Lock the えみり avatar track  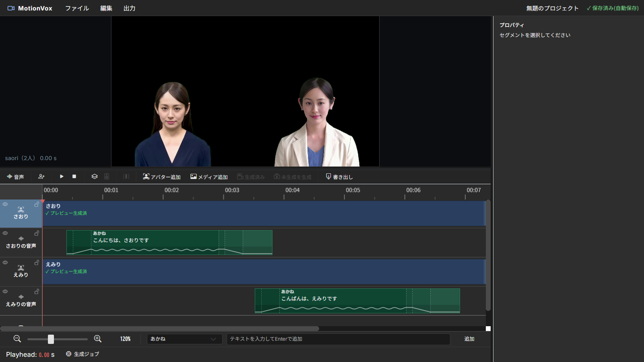[x=37, y=263]
